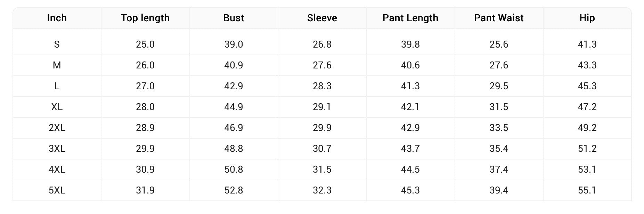The image size is (644, 214).
Task: Select the 2XL size row label
Action: pos(57,128)
